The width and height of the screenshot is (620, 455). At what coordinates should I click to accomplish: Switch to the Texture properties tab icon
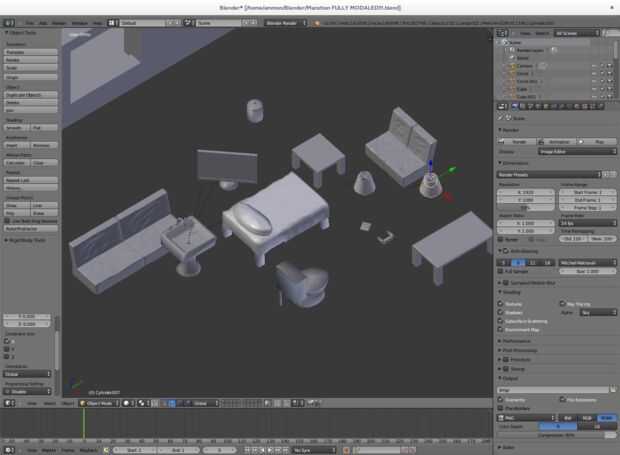click(x=585, y=106)
